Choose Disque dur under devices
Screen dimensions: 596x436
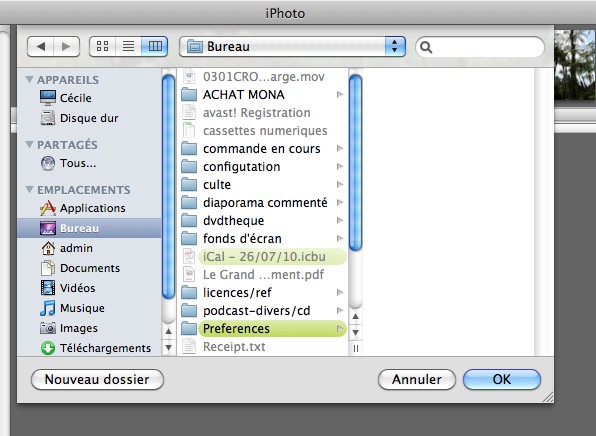(89, 118)
